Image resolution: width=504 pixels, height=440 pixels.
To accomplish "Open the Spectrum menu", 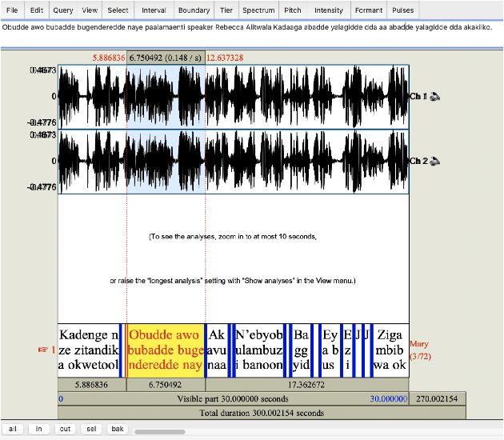I will [258, 10].
